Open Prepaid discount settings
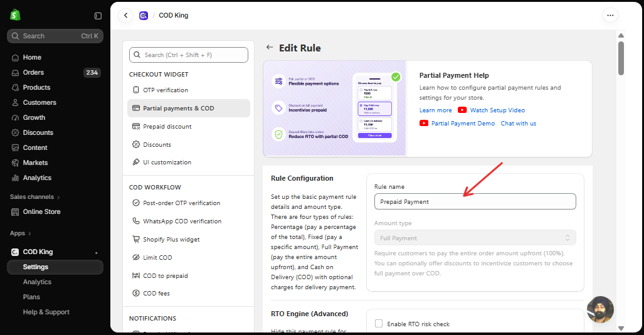The height and width of the screenshot is (335, 644). click(189, 127)
